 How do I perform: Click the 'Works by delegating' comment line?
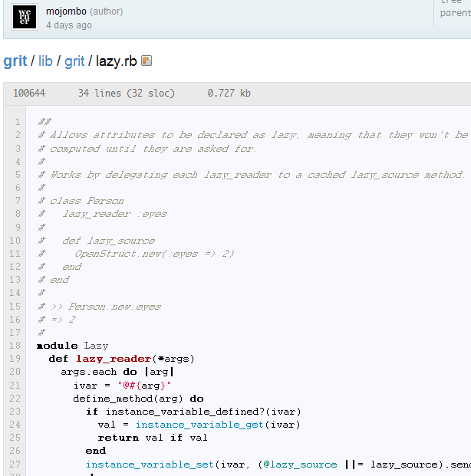point(252,175)
